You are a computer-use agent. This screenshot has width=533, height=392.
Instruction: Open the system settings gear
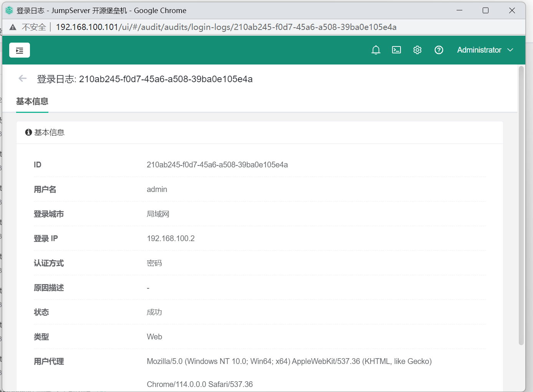(417, 50)
